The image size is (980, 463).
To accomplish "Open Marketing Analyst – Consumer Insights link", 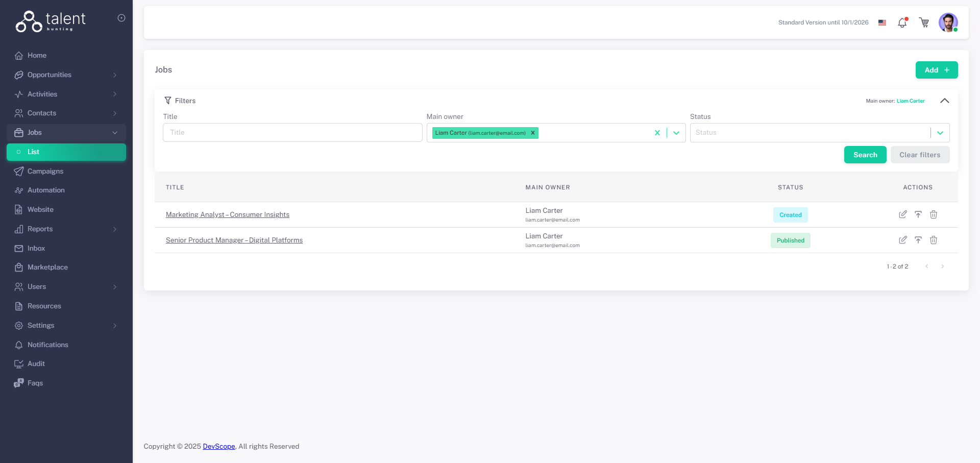I will tap(227, 214).
